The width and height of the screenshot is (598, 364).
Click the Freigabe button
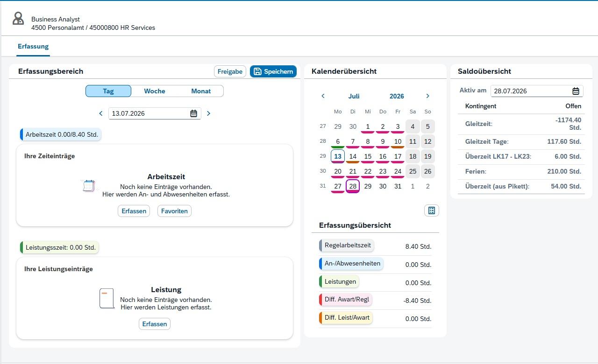(230, 71)
